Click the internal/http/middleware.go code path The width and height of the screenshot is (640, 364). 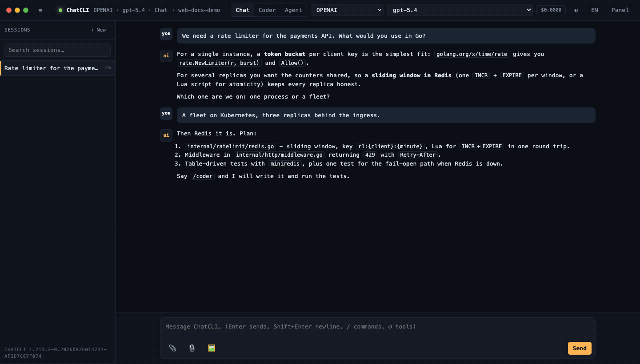[x=280, y=155]
